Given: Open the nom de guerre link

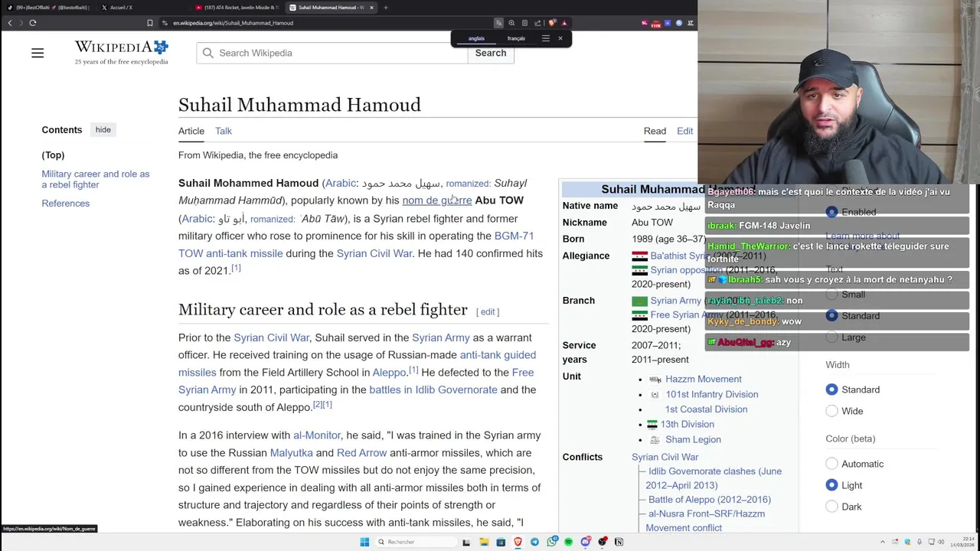Looking at the screenshot, I should tap(436, 201).
